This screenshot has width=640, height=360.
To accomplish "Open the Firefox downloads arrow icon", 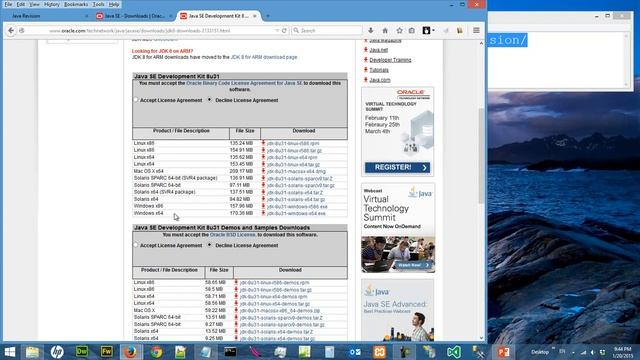I will pos(371,30).
